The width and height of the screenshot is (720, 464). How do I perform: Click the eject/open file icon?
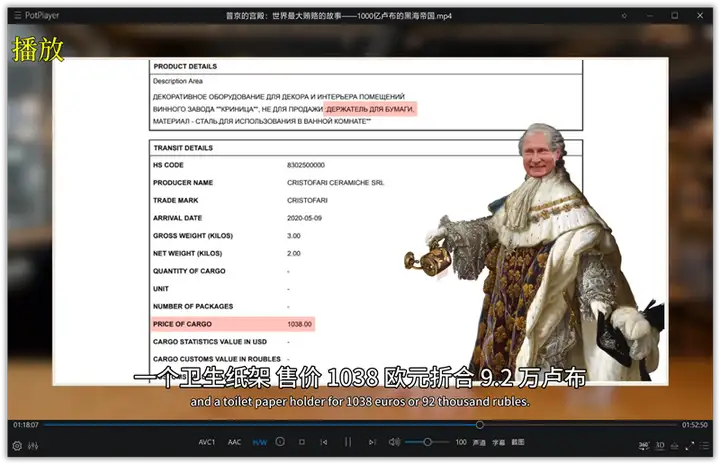click(x=675, y=446)
